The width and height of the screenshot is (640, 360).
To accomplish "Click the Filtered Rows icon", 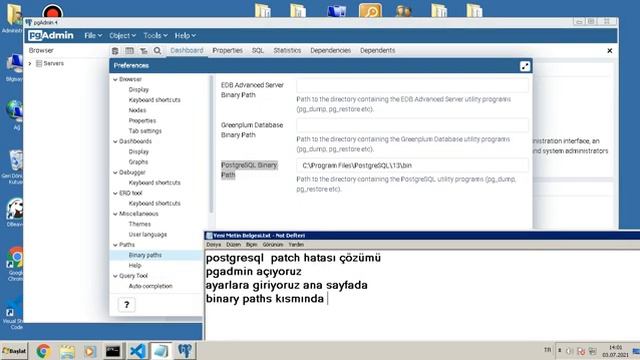I will tap(144, 51).
